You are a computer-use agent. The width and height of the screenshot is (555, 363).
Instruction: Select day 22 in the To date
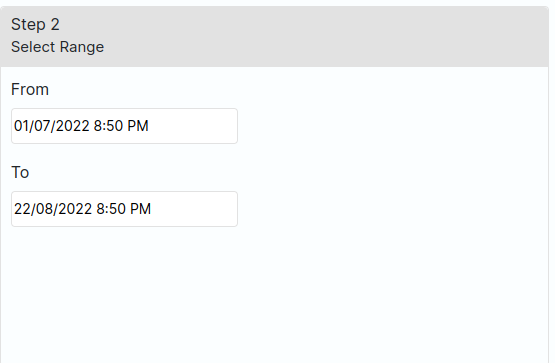coord(22,209)
